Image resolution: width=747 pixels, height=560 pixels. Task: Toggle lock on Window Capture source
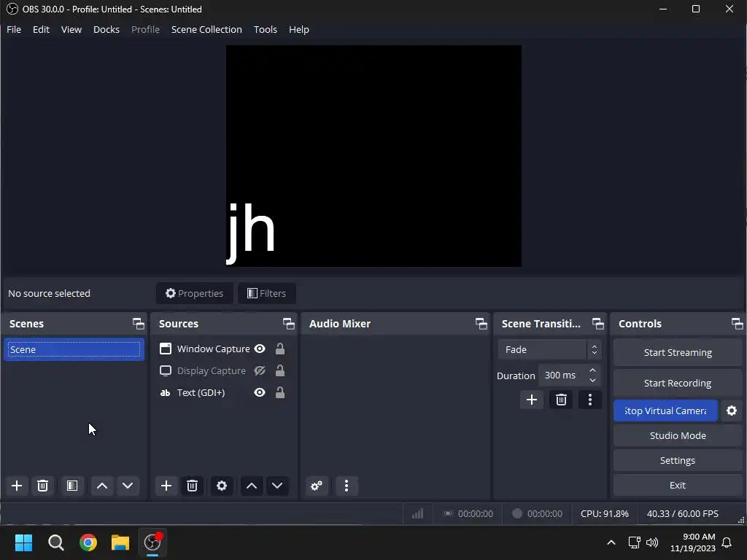(x=280, y=349)
